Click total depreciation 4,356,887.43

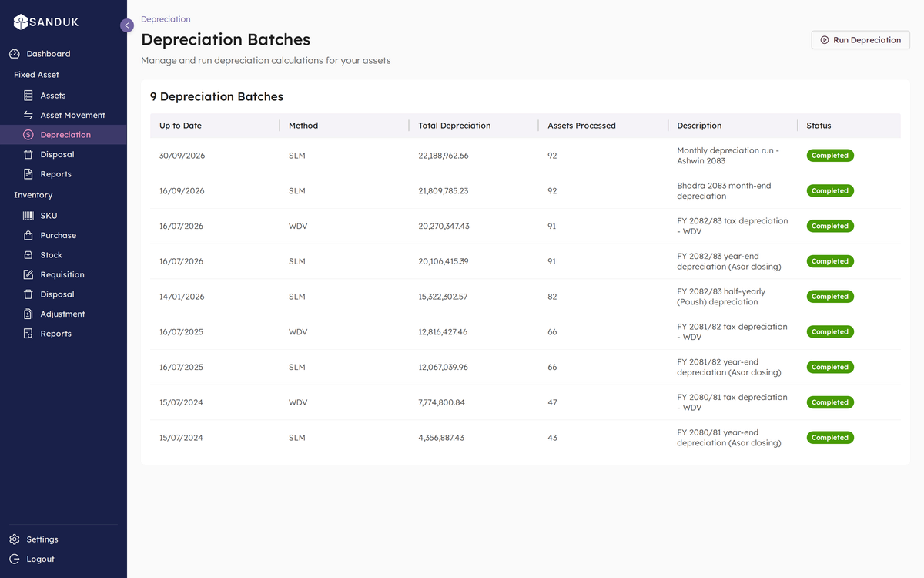pos(441,438)
